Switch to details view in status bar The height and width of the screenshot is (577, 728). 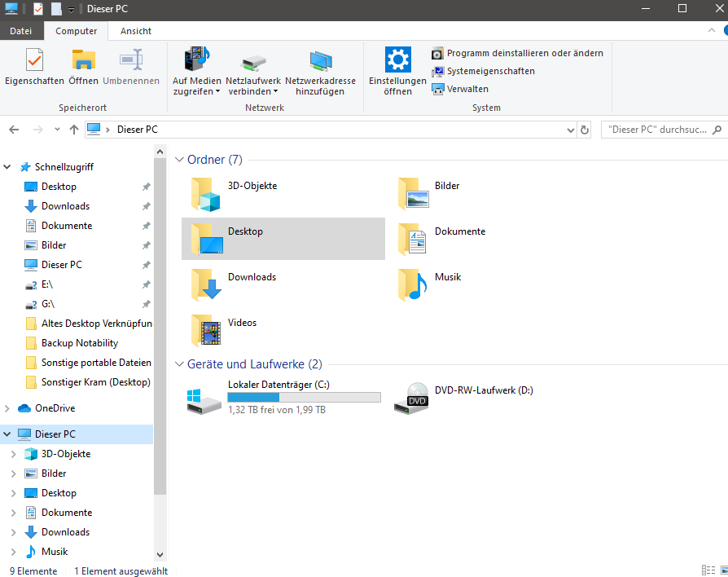click(708, 570)
